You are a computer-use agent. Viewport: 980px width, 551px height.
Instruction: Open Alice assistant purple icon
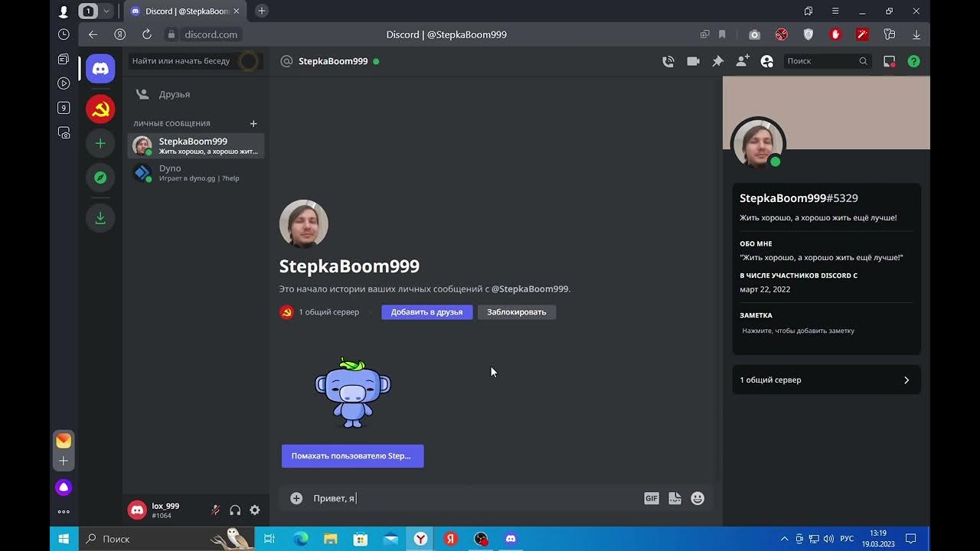coord(64,487)
